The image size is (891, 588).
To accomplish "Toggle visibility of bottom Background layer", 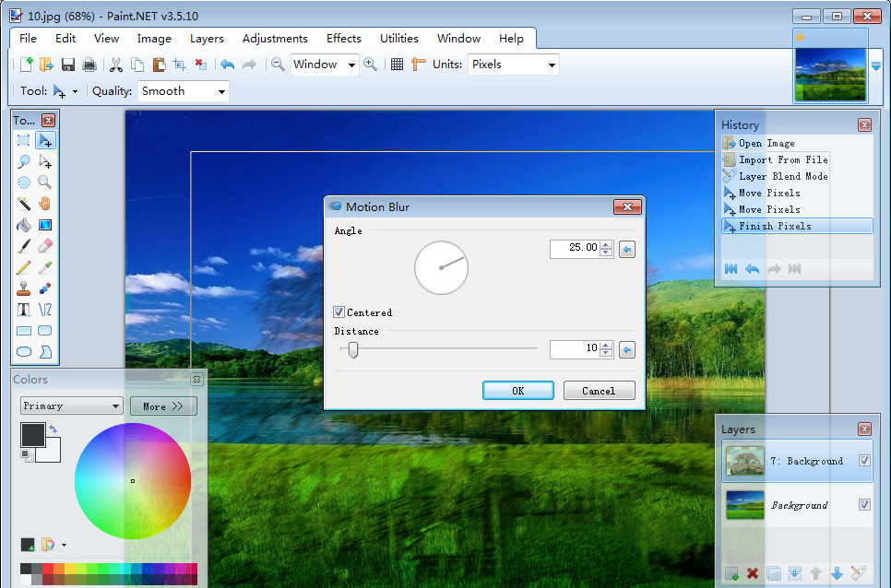I will pyautogui.click(x=864, y=505).
